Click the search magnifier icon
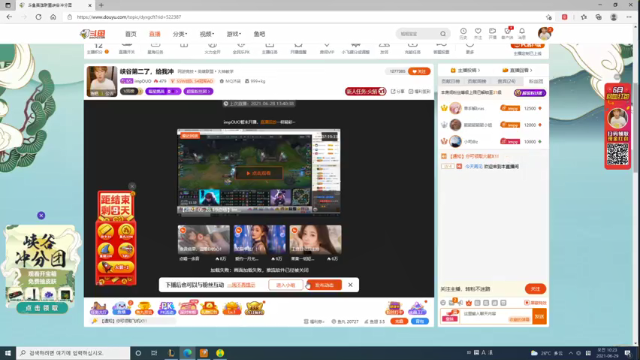The height and width of the screenshot is (360, 640). point(443,34)
